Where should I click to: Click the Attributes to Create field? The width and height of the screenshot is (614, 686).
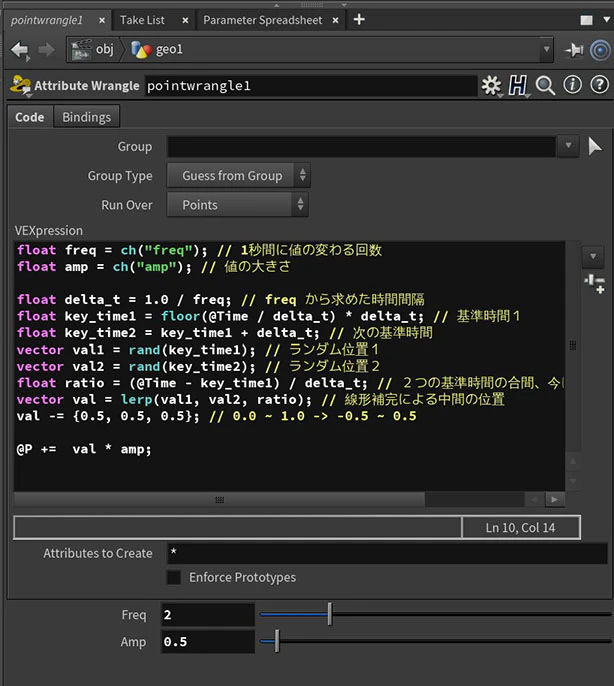point(387,553)
